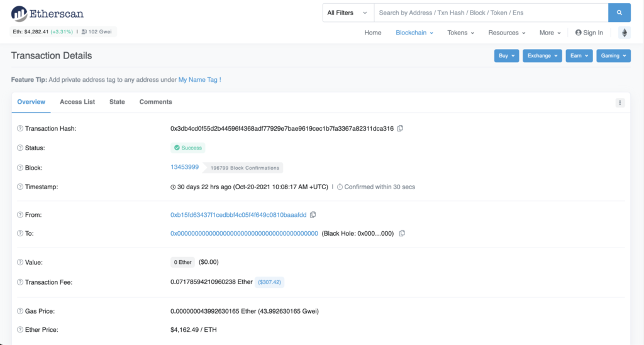This screenshot has height=345, width=644.
Task: Expand the Blockchain menu
Action: [414, 33]
